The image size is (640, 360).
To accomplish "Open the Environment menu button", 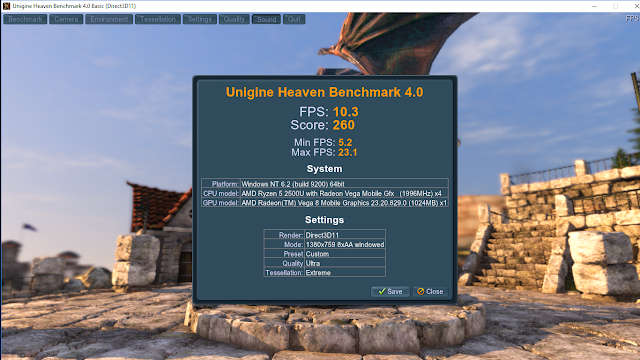I will pyautogui.click(x=109, y=19).
